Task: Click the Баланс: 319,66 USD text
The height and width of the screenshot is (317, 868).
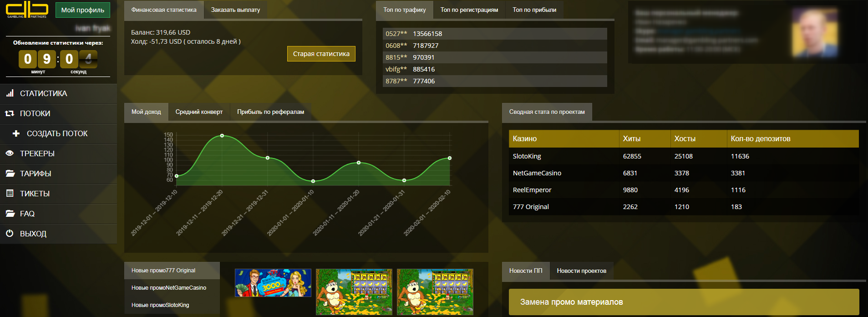Action: tap(161, 32)
